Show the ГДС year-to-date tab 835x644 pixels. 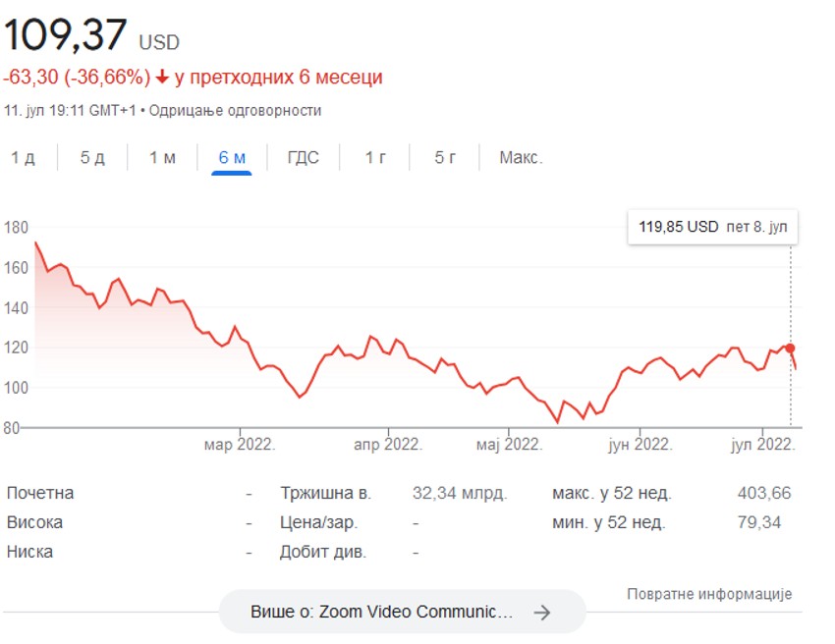click(304, 158)
